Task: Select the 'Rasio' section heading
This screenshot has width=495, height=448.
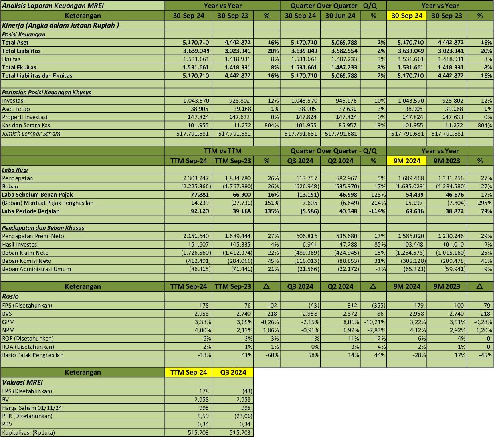Action: click(x=10, y=296)
